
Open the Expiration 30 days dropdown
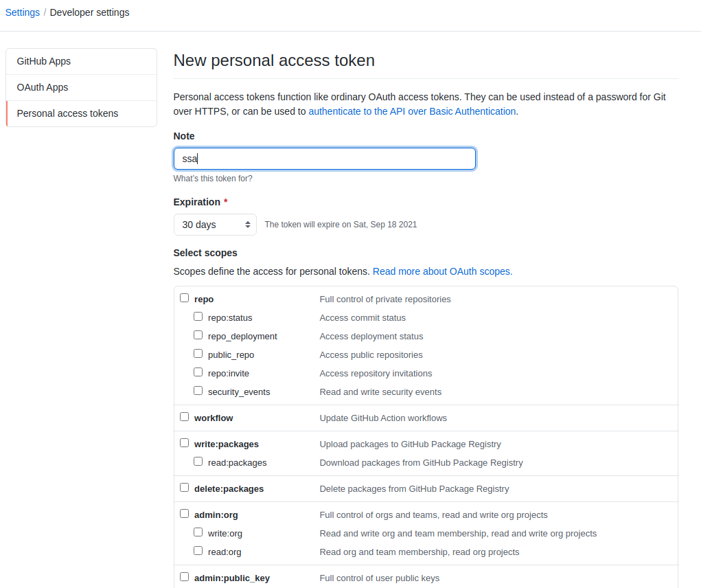(215, 225)
